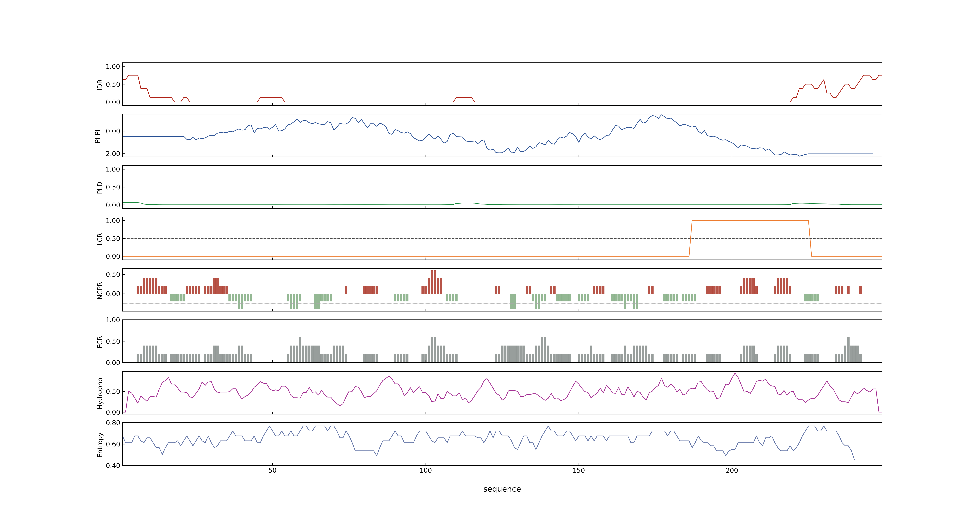The image size is (980, 523).
Task: Select the '0.50' tick on the NCPR axis
Action: 113,274
